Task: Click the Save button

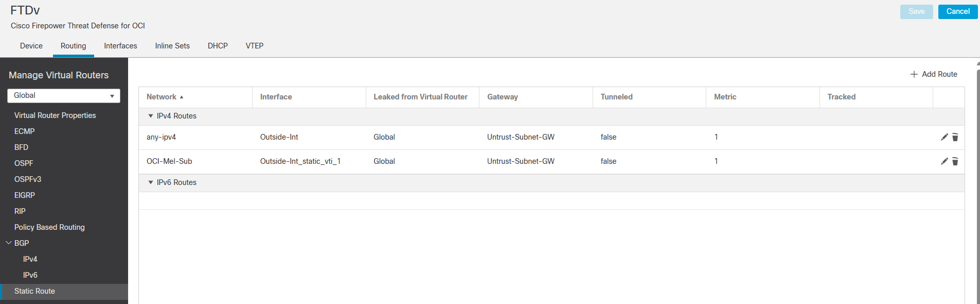Action: pyautogui.click(x=916, y=11)
